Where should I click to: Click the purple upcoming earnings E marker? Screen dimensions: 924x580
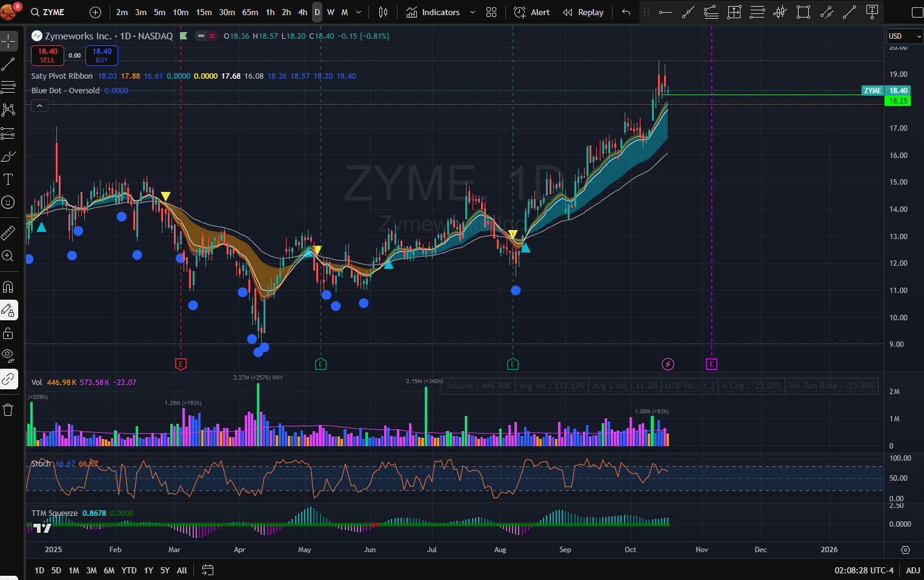coord(711,364)
